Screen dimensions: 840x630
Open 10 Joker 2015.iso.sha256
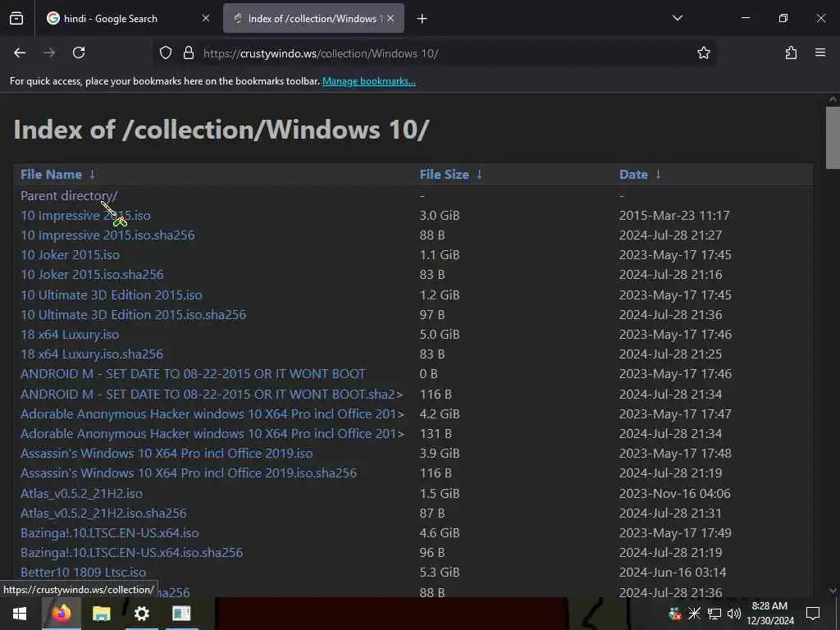point(92,275)
